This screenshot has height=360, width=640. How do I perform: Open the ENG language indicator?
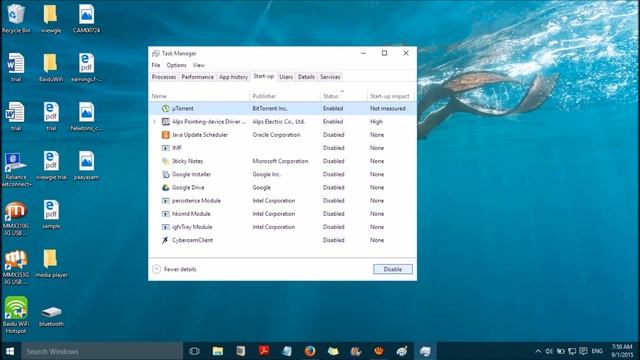coord(597,351)
